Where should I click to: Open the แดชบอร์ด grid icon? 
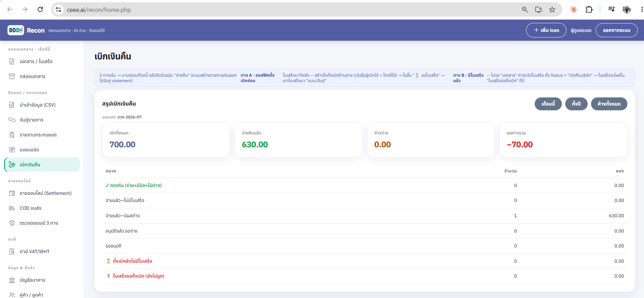pyautogui.click(x=12, y=150)
